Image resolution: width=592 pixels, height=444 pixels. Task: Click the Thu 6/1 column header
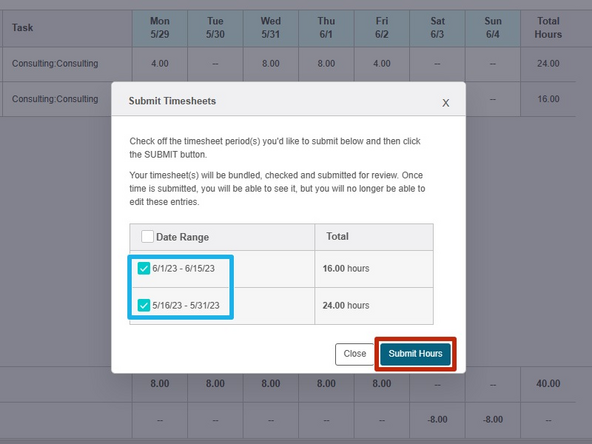(x=326, y=28)
